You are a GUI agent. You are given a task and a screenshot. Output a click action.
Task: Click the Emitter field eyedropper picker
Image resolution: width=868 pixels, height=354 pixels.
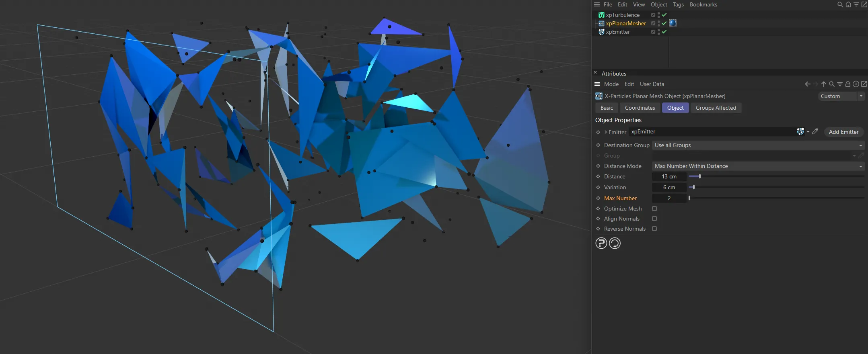(x=815, y=132)
